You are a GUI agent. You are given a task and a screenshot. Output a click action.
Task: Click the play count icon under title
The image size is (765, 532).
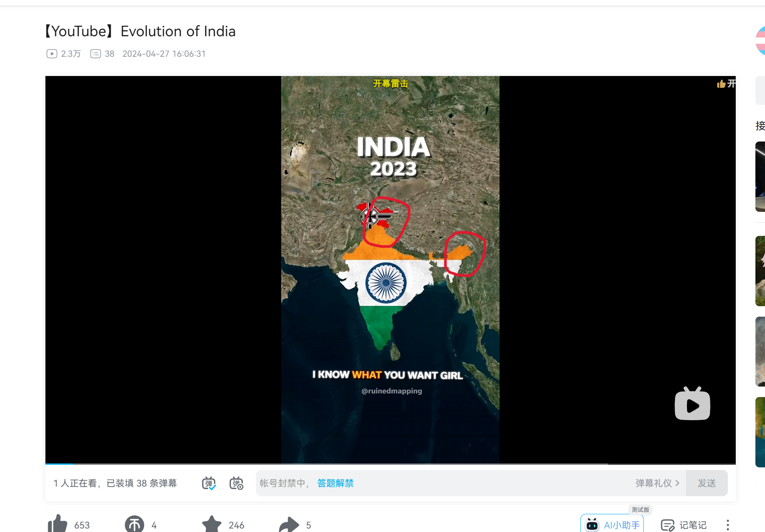(x=52, y=54)
